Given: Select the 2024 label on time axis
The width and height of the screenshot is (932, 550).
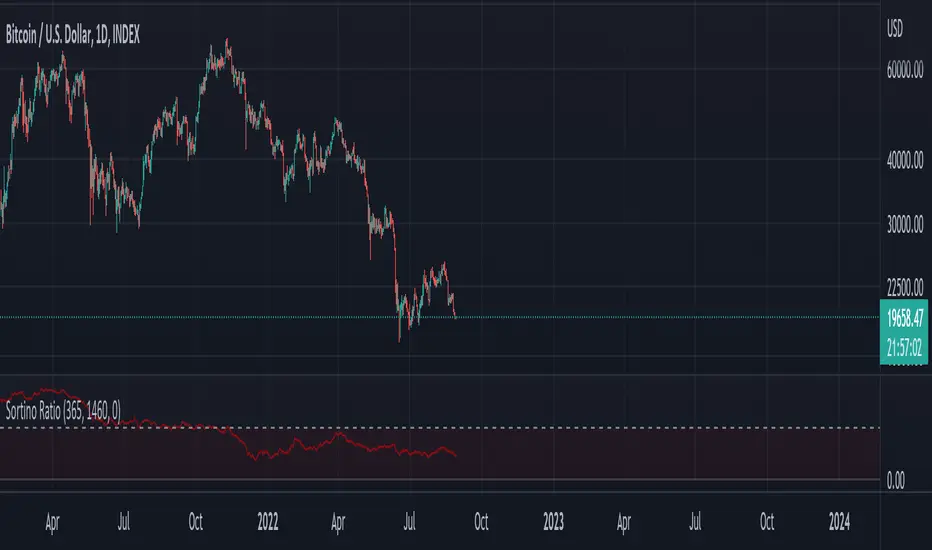Looking at the screenshot, I should pos(840,521).
